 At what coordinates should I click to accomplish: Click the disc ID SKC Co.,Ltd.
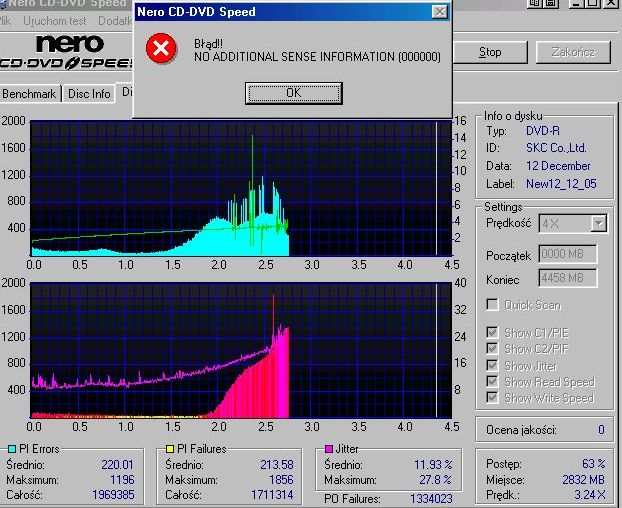556,148
